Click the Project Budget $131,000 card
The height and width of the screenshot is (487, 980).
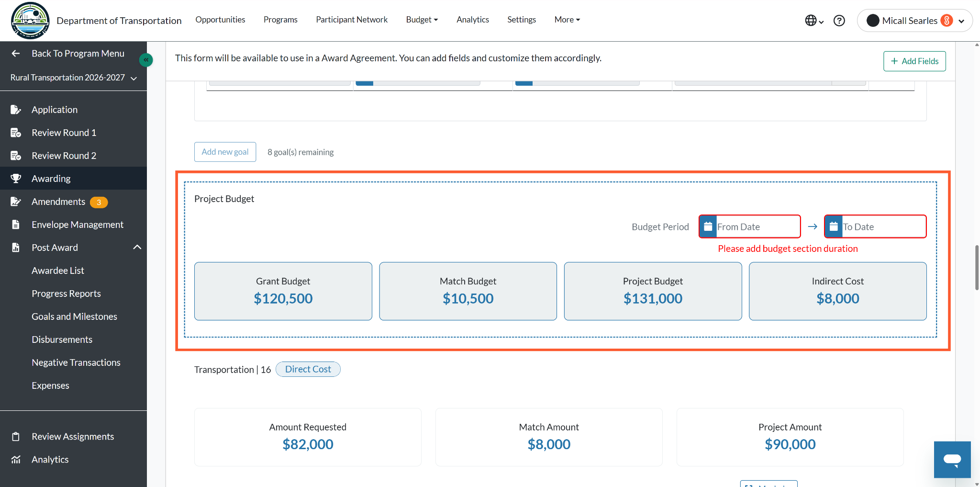653,291
